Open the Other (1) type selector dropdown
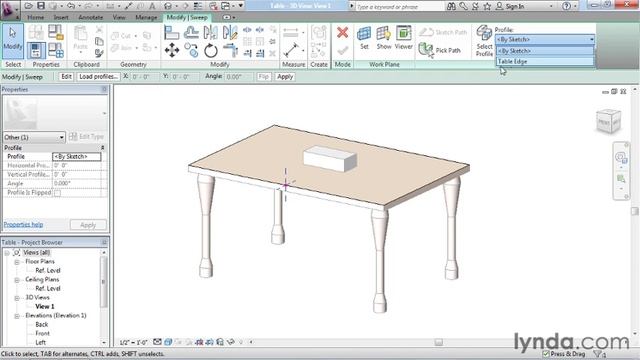 34,137
